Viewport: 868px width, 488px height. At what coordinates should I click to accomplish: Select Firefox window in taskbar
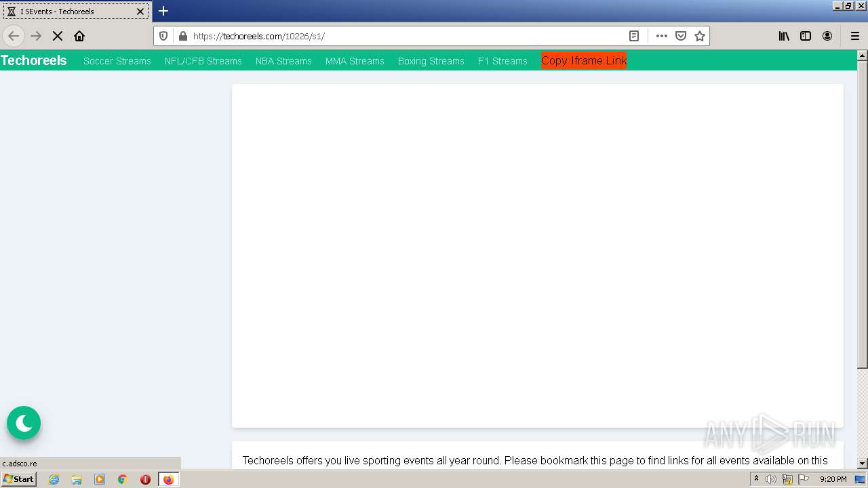pyautogui.click(x=169, y=479)
